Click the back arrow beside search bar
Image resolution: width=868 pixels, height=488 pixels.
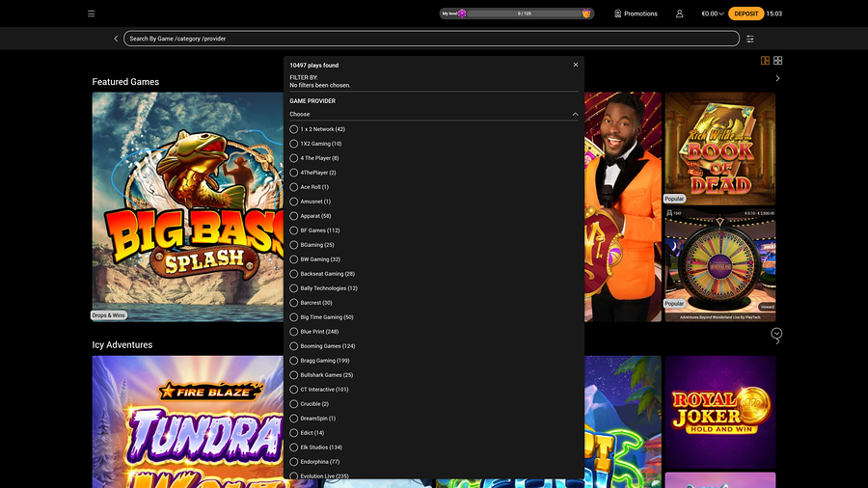coord(116,39)
